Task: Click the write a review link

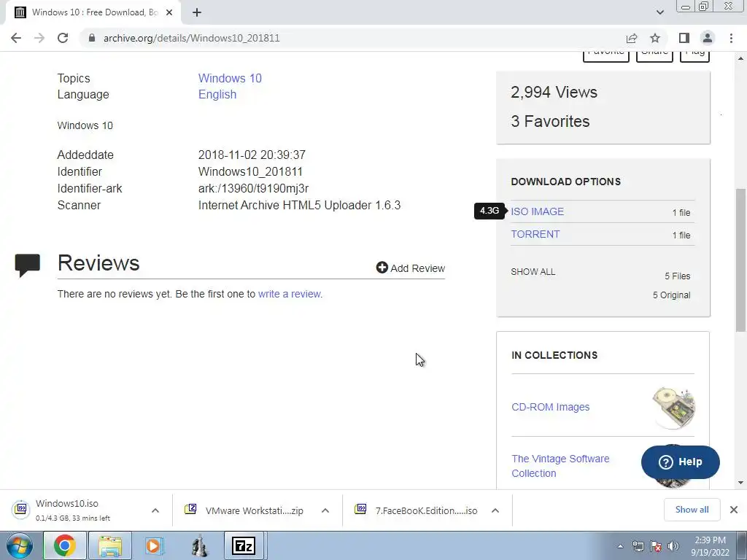Action: (x=290, y=294)
